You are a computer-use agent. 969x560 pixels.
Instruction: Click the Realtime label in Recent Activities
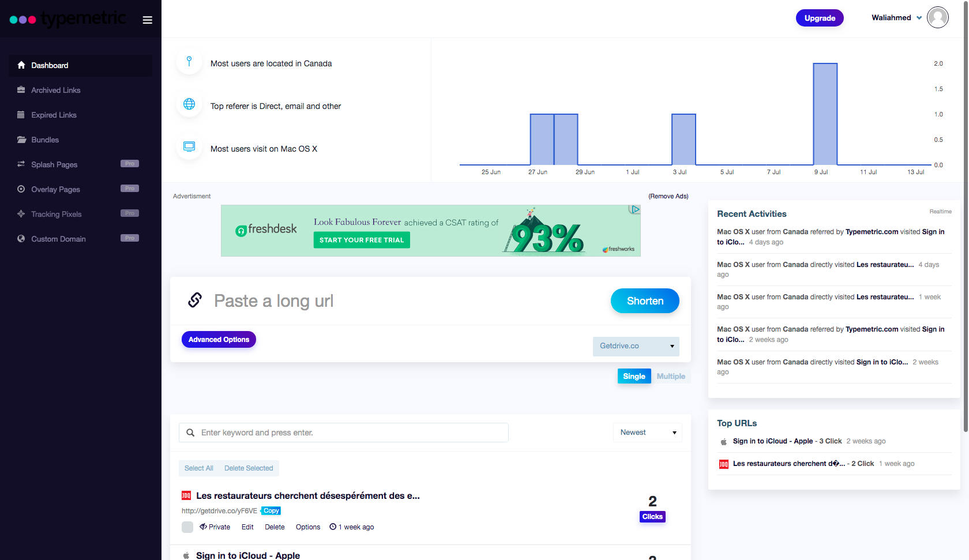(940, 212)
